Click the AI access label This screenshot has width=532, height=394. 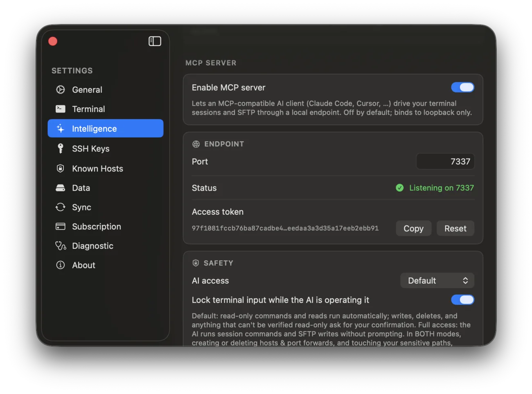click(x=210, y=281)
